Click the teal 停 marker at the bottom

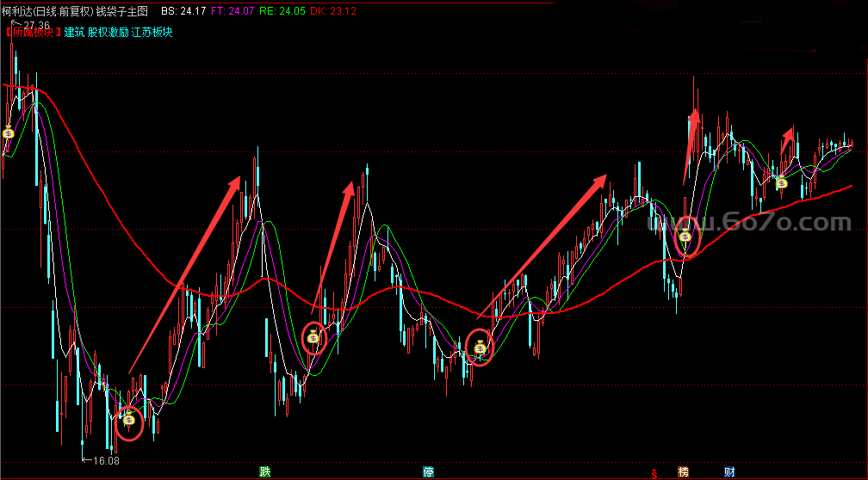pos(428,471)
